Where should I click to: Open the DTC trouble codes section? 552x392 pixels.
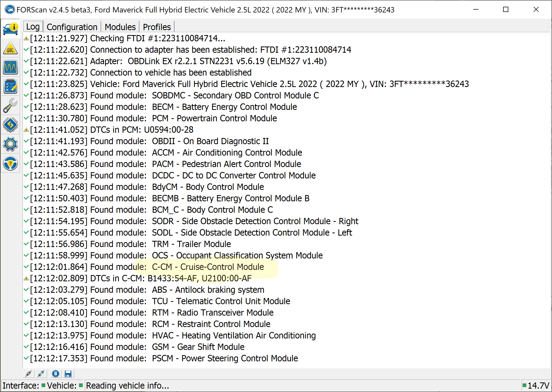(10, 48)
